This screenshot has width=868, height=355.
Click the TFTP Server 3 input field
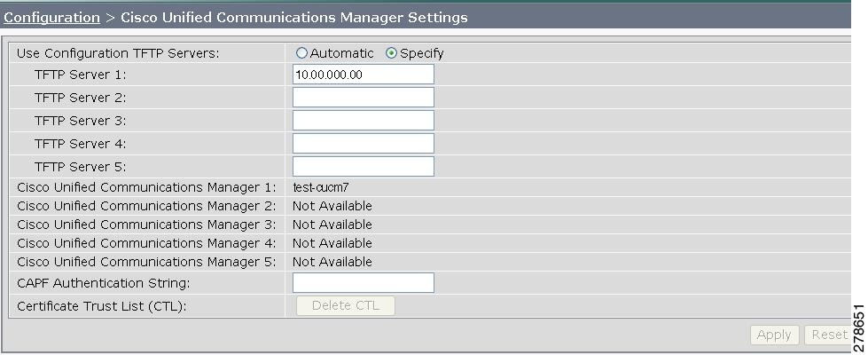coord(364,120)
